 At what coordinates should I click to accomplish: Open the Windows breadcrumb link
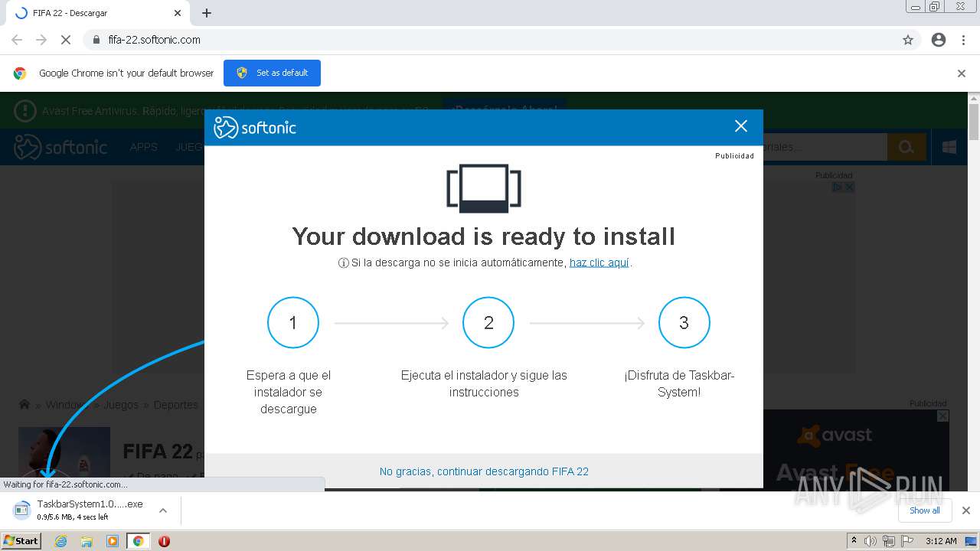tap(67, 405)
